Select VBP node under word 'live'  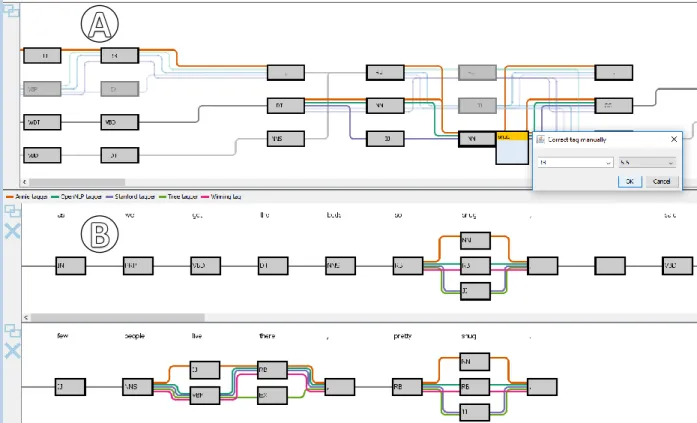click(205, 395)
